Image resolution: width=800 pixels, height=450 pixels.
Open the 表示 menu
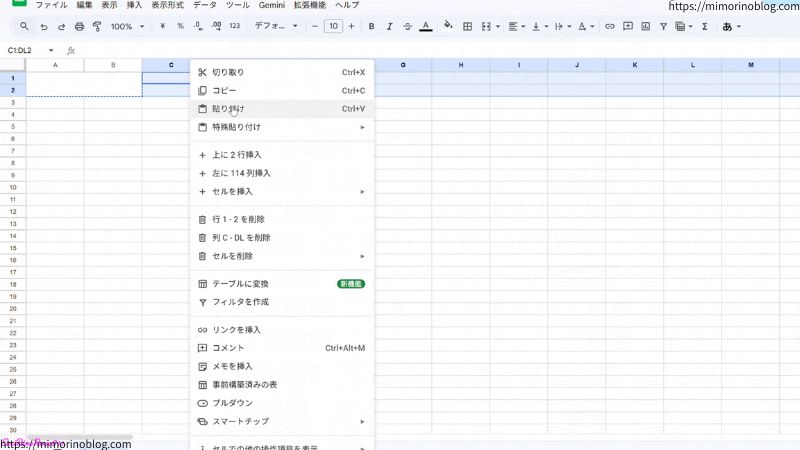109,5
